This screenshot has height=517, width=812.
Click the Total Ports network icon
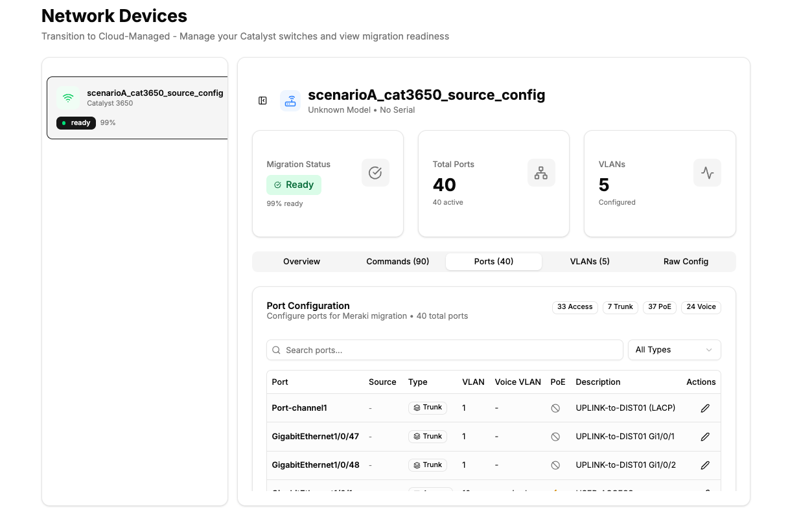coord(541,172)
